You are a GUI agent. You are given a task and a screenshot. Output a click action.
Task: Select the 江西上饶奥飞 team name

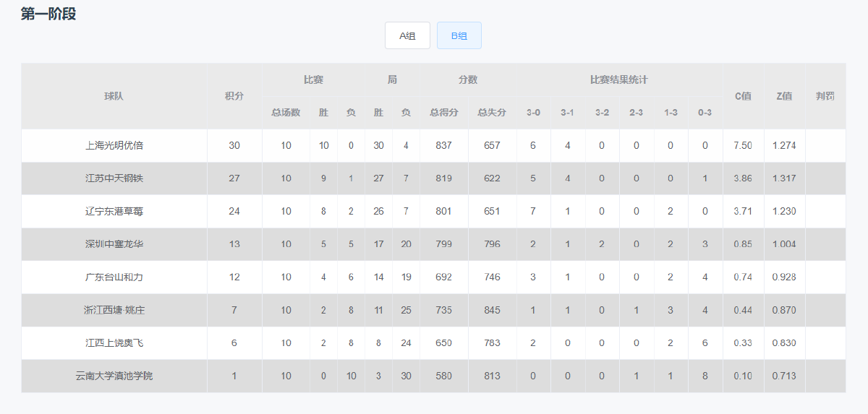click(114, 342)
